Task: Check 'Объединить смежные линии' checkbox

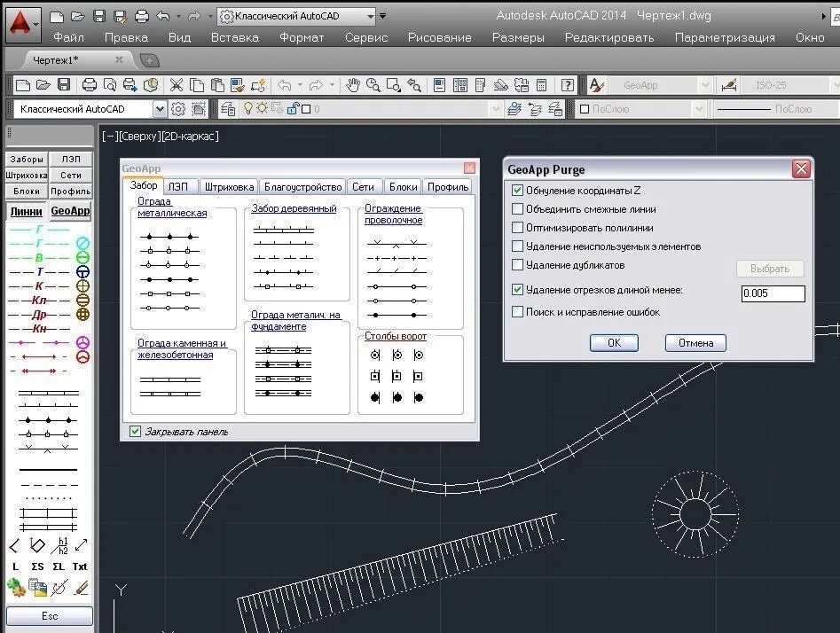Action: point(517,209)
